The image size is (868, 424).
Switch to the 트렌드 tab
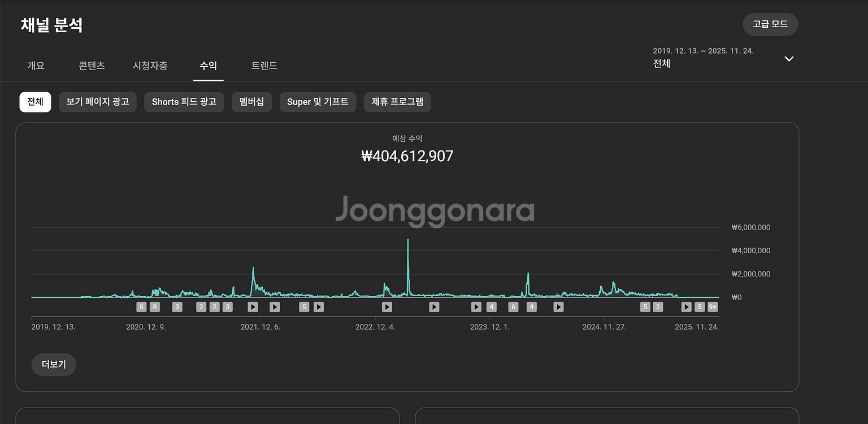(x=264, y=66)
